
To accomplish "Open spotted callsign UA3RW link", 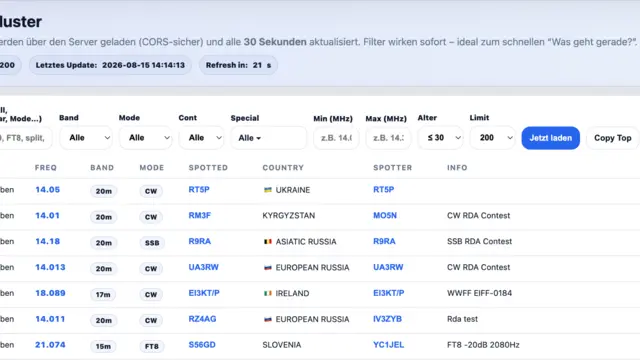I will pos(204,267).
